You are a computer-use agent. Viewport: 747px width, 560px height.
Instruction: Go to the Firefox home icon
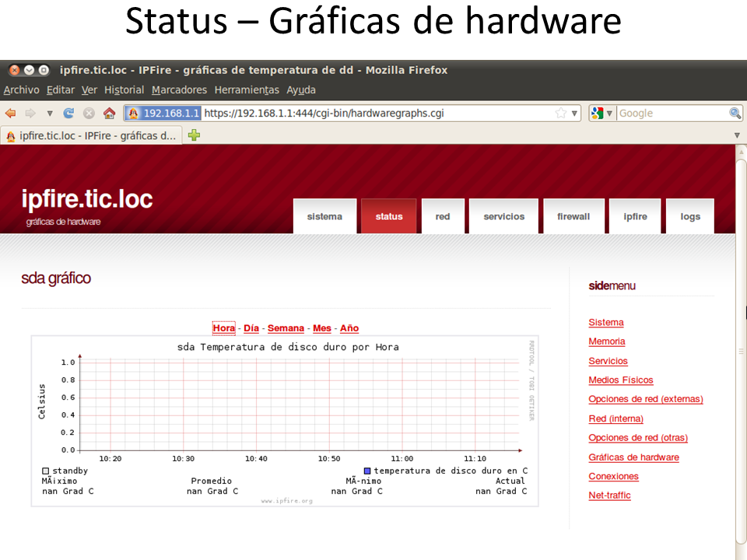tap(109, 113)
